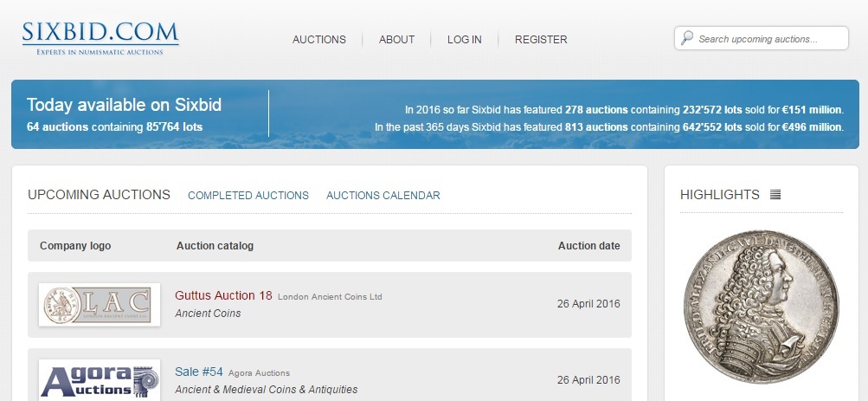Open the Register page

point(541,39)
